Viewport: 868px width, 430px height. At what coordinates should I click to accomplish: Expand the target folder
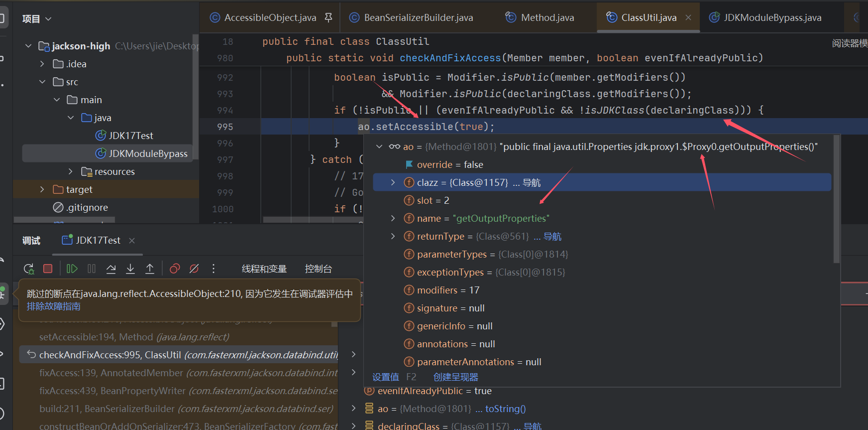coord(42,189)
